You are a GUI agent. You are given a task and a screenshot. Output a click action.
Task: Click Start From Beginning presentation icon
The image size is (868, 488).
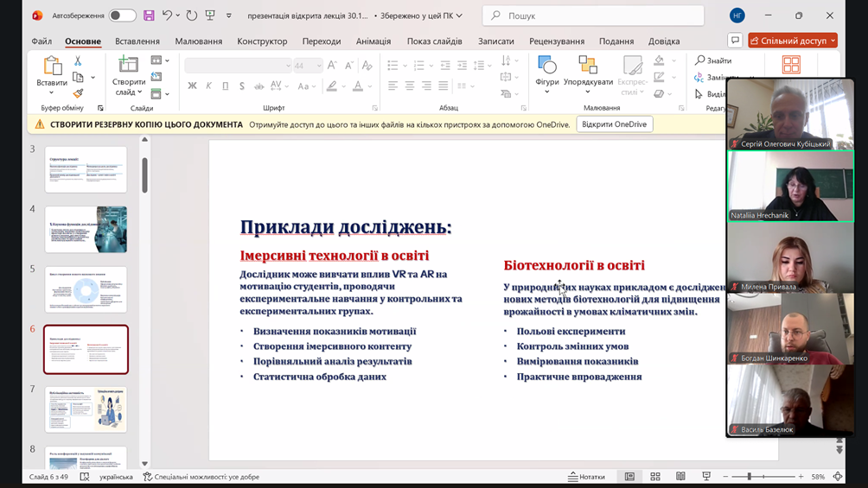[210, 16]
